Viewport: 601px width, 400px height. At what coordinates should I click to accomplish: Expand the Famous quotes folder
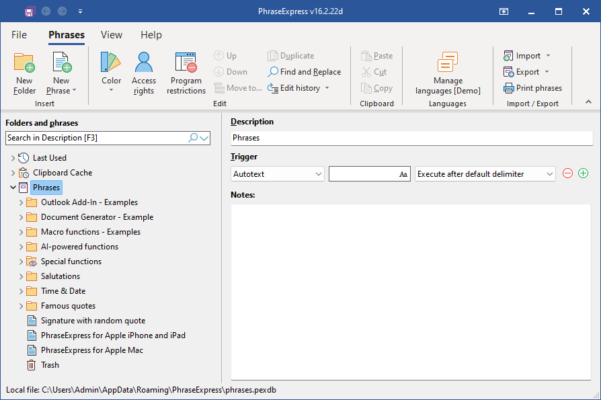(21, 306)
